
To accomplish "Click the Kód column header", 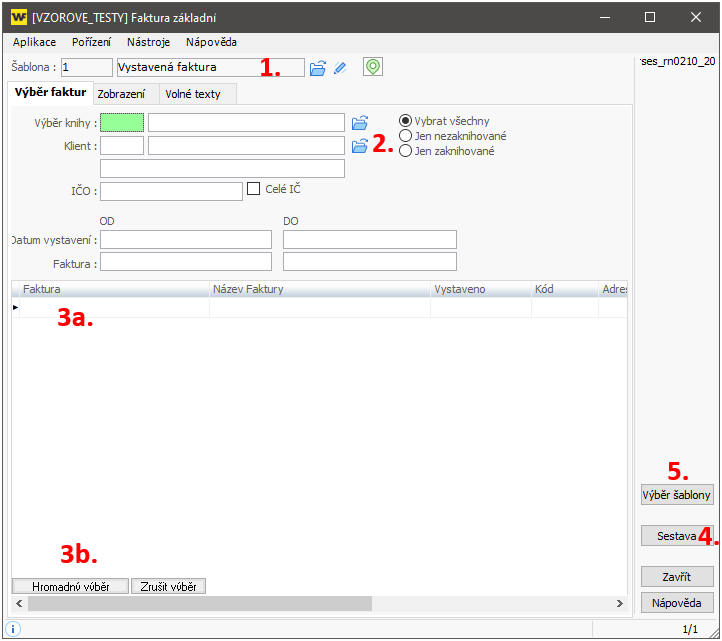I will pyautogui.click(x=565, y=289).
